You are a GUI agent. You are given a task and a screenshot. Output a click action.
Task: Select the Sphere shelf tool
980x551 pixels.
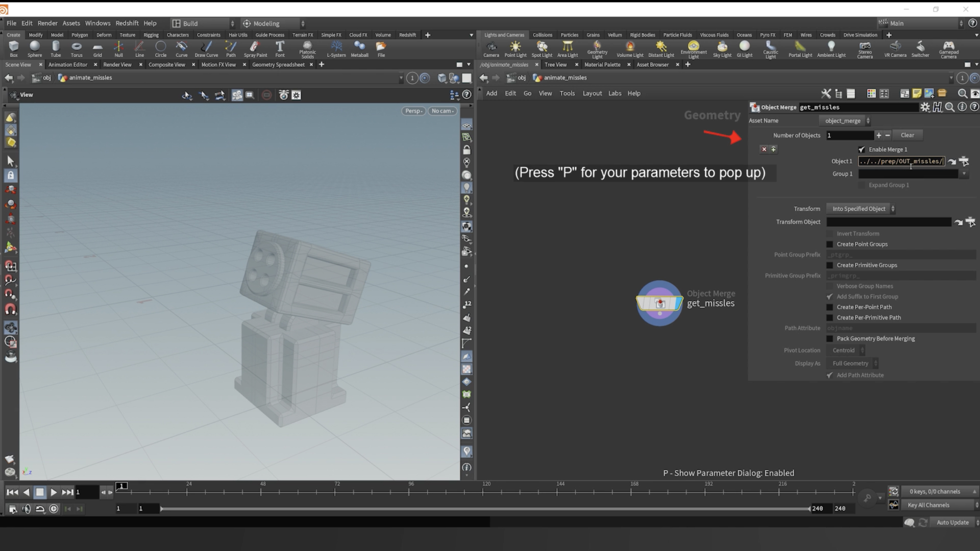(x=35, y=49)
